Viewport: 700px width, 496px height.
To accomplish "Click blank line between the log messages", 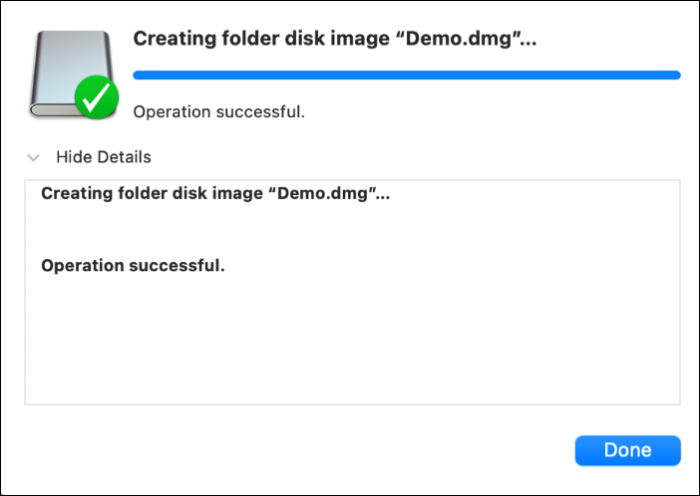I will pyautogui.click(x=200, y=230).
